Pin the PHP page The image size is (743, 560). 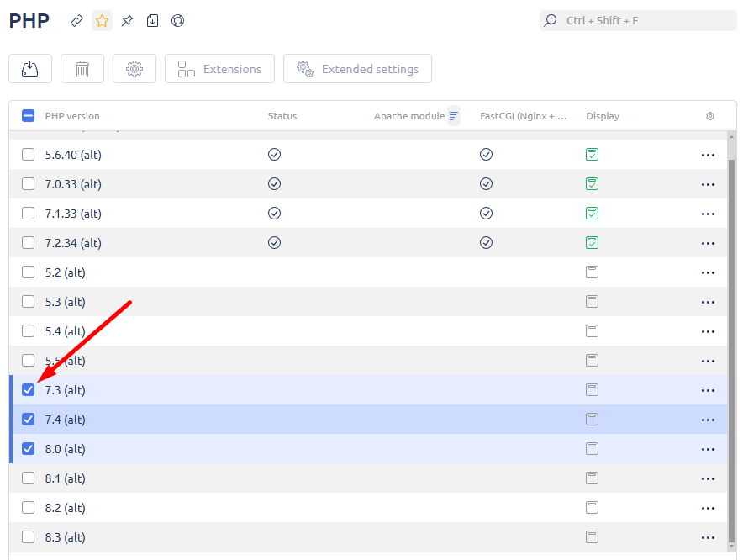[127, 21]
